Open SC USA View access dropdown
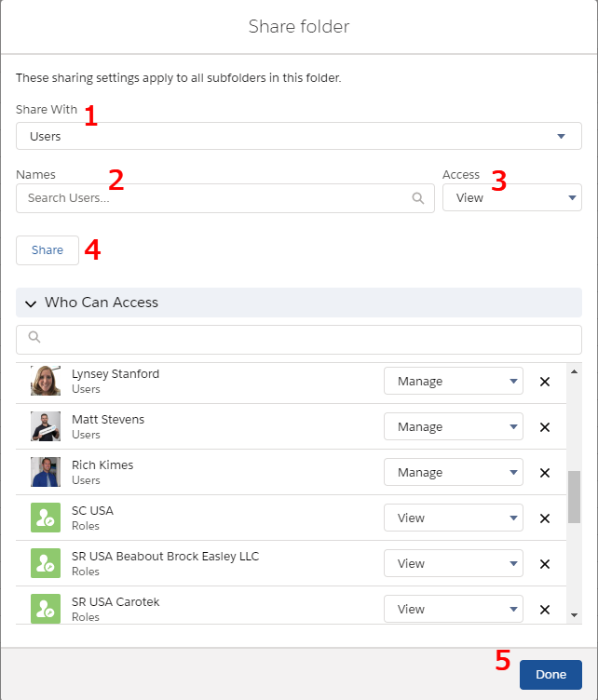The height and width of the screenshot is (700, 598). 454,518
